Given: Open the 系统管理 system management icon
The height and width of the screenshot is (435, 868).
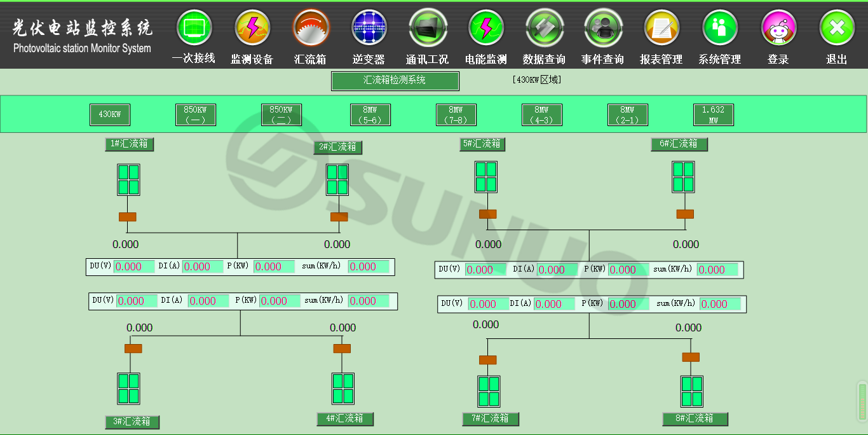Looking at the screenshot, I should click(x=720, y=29).
